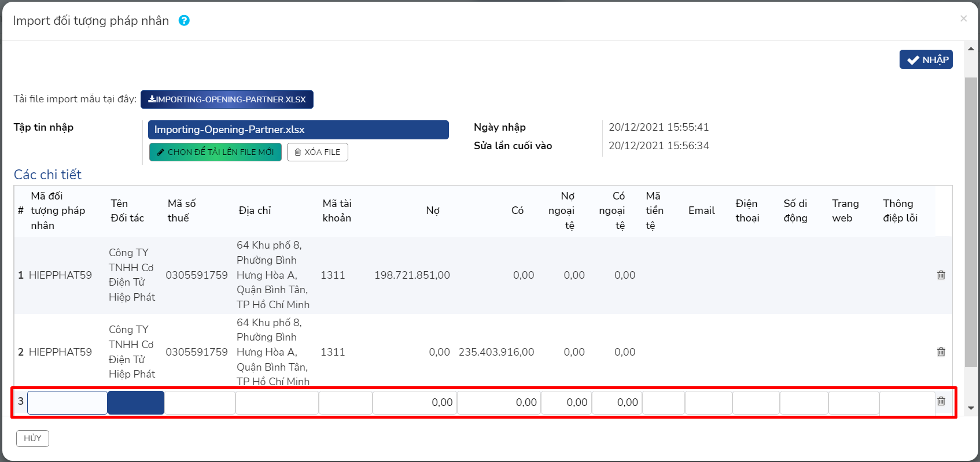This screenshot has height=462, width=980.
Task: Click row 1 partner name Công TY TNHH
Action: pyautogui.click(x=131, y=275)
